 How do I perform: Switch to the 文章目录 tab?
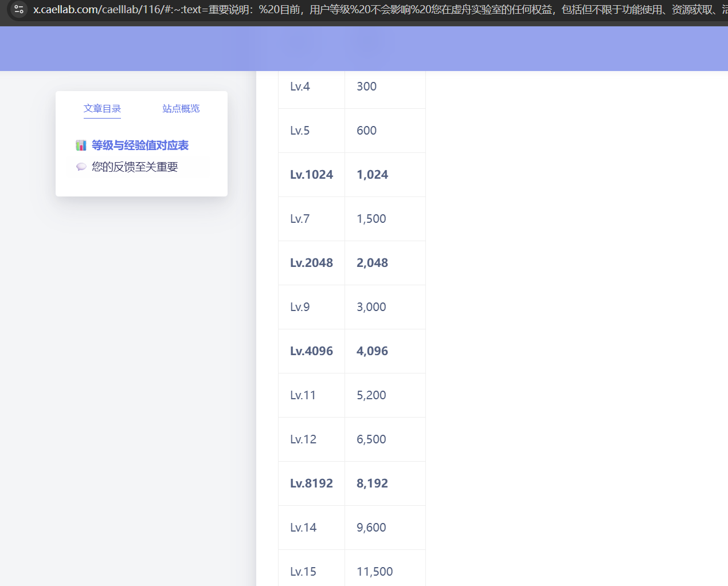click(102, 109)
